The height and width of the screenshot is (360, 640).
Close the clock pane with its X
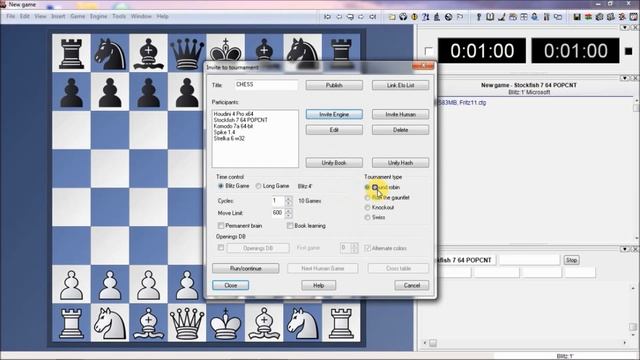[636, 27]
